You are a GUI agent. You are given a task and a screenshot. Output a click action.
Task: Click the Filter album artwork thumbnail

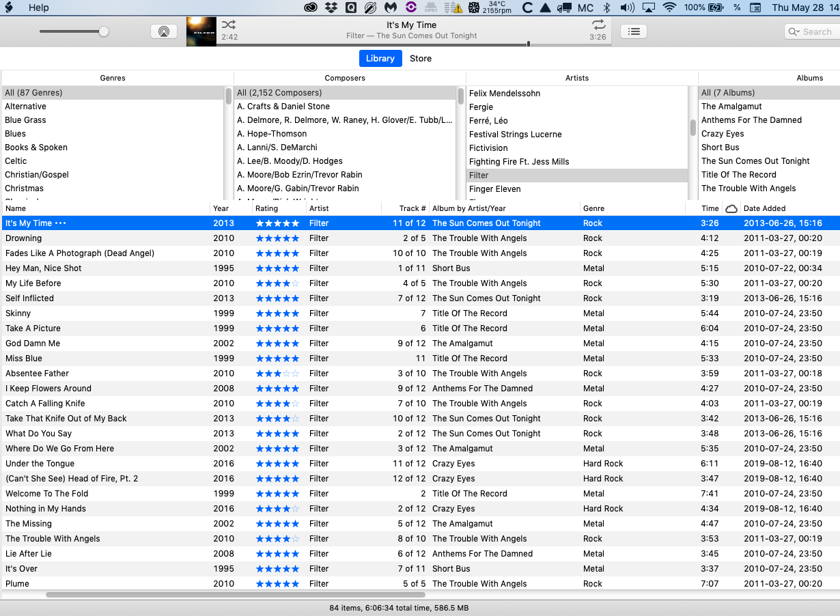201,31
